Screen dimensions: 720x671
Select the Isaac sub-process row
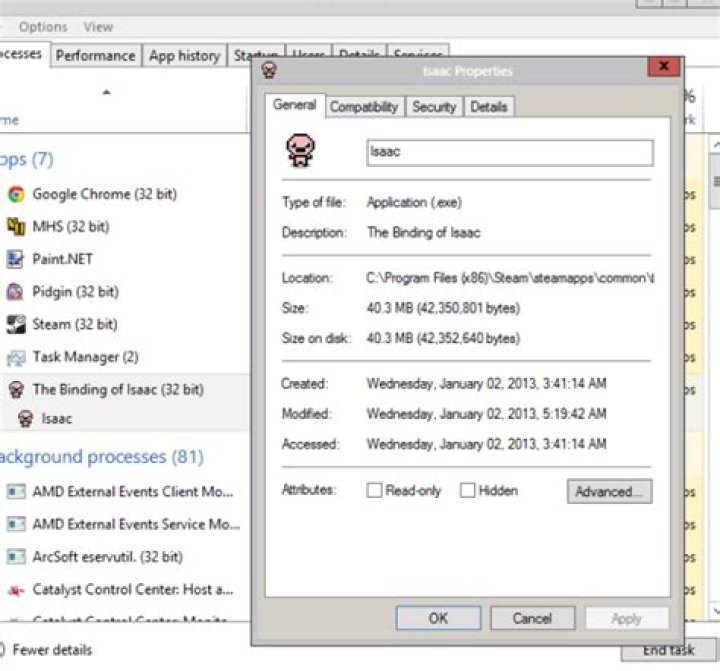point(124,418)
